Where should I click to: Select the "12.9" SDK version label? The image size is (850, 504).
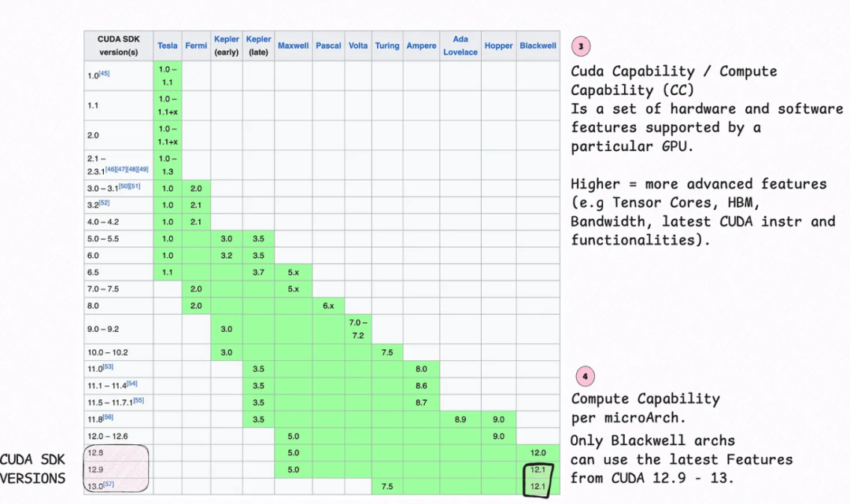tap(95, 470)
